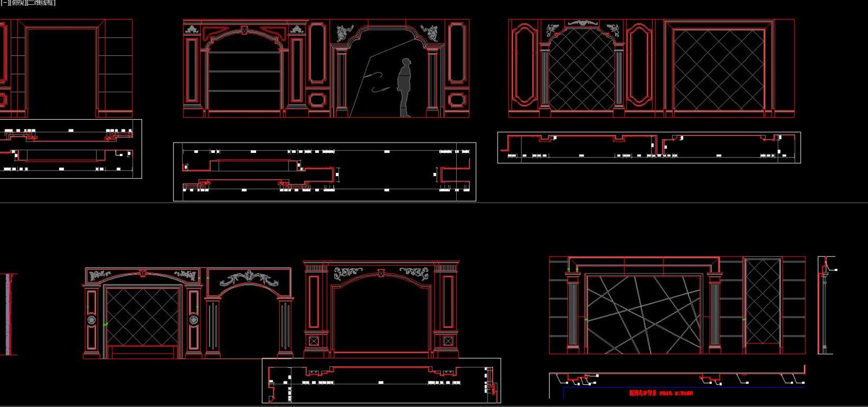Select the blue line under the bottom-right plan section
This screenshot has height=407, width=868.
coord(684,387)
